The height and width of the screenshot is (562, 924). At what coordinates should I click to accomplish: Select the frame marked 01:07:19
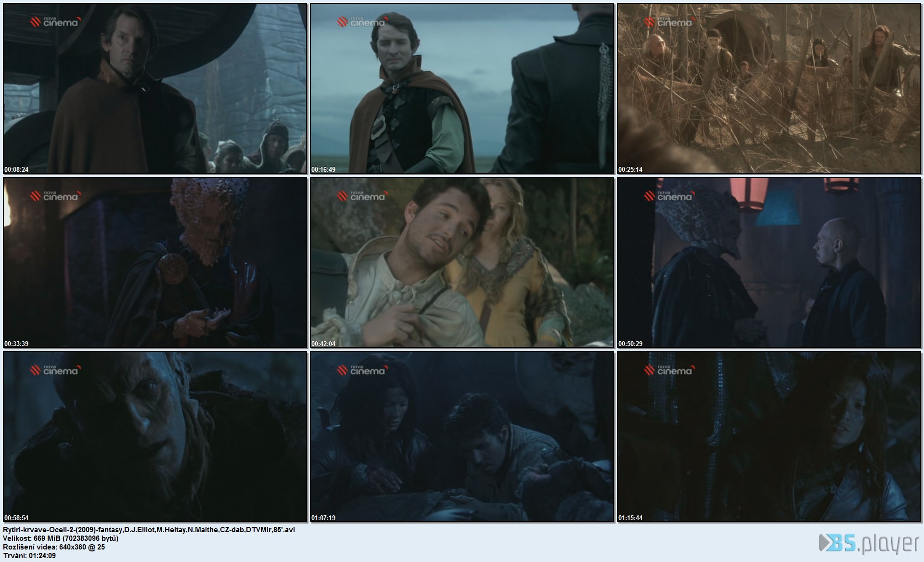tap(462, 437)
